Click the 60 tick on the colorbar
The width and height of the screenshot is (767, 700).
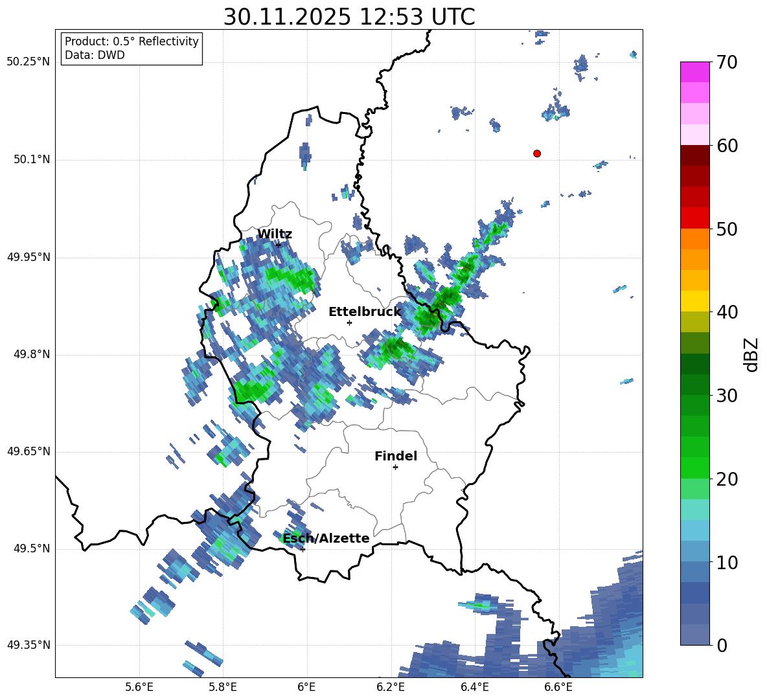click(x=727, y=146)
